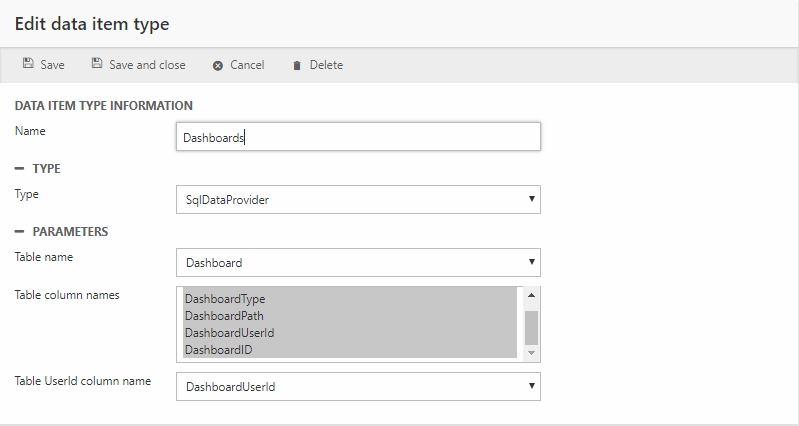This screenshot has height=426, width=799.
Task: Collapse the TYPE section
Action: [19, 169]
